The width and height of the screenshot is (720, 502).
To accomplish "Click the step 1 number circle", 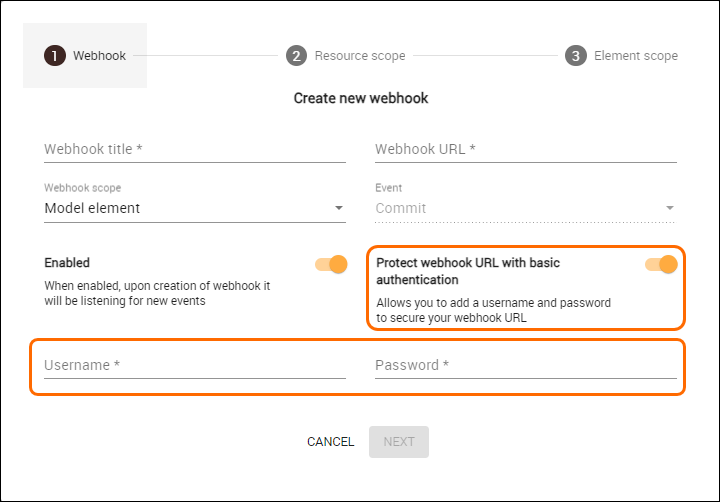I will point(54,56).
